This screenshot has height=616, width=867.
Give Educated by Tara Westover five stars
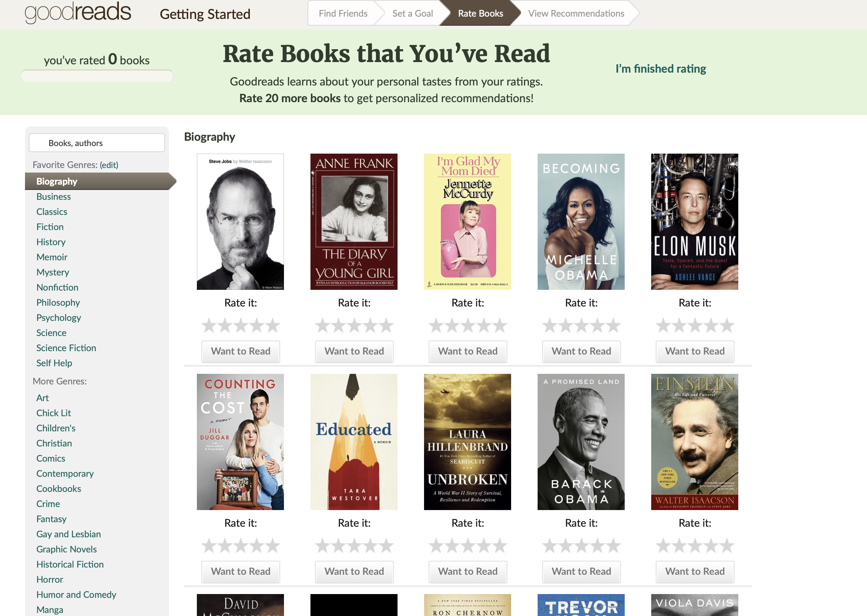pos(386,546)
